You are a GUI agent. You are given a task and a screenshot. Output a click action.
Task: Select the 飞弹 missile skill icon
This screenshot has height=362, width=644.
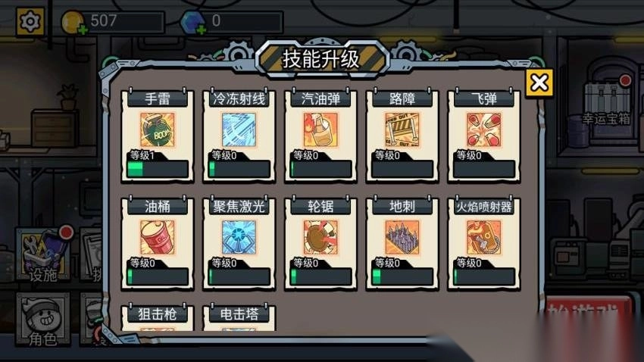click(x=484, y=130)
